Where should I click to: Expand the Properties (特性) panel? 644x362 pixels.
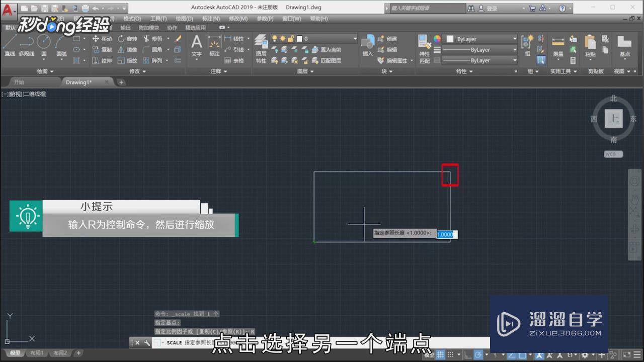point(464,71)
